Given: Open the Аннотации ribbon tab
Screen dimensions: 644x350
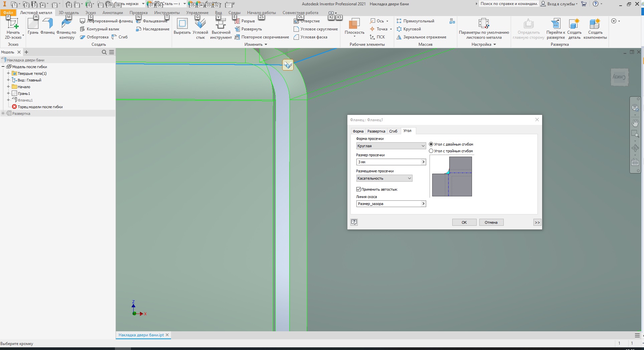Looking at the screenshot, I should pos(113,13).
